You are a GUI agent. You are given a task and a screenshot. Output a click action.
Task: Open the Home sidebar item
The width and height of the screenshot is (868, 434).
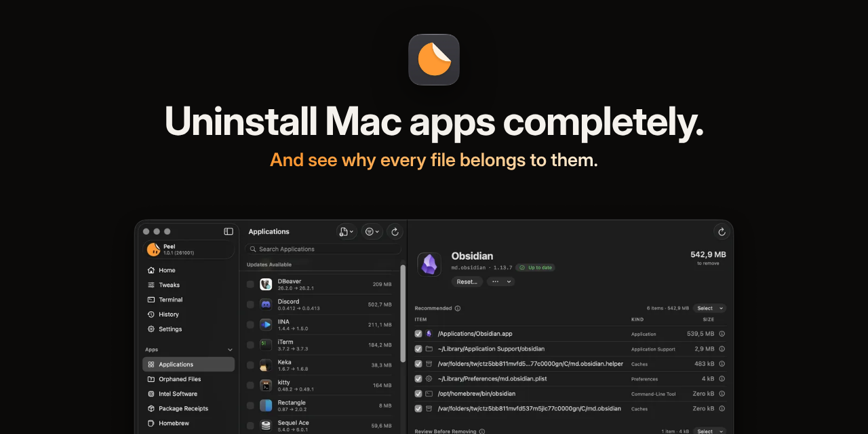click(x=189, y=270)
